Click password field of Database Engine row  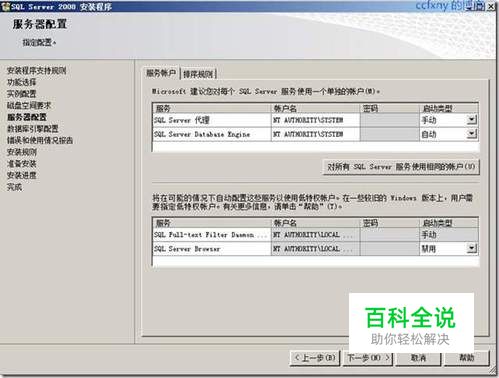tap(389, 134)
